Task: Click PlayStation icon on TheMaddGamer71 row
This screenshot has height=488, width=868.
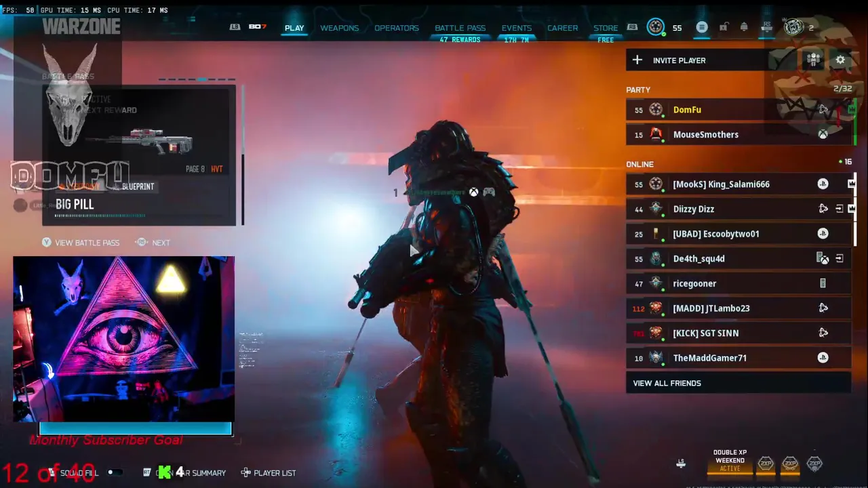Action: [823, 358]
